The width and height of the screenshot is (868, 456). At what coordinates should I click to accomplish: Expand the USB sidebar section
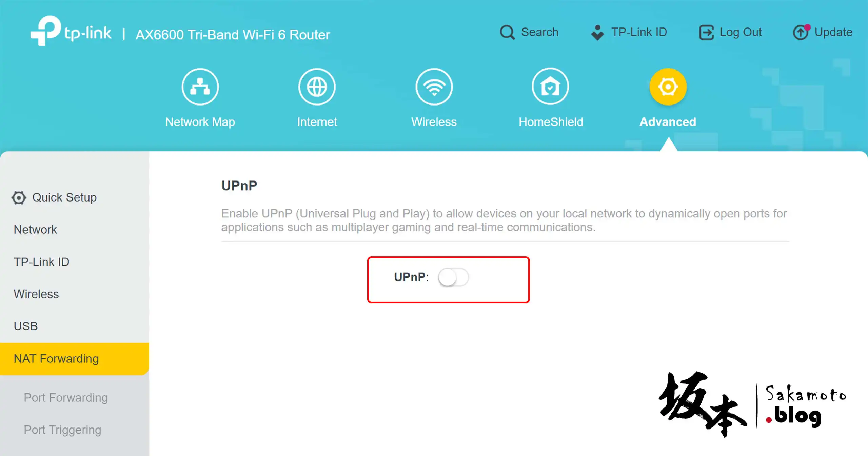click(26, 326)
